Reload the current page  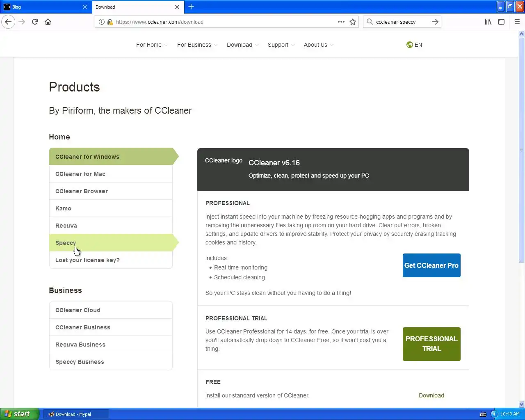35,22
